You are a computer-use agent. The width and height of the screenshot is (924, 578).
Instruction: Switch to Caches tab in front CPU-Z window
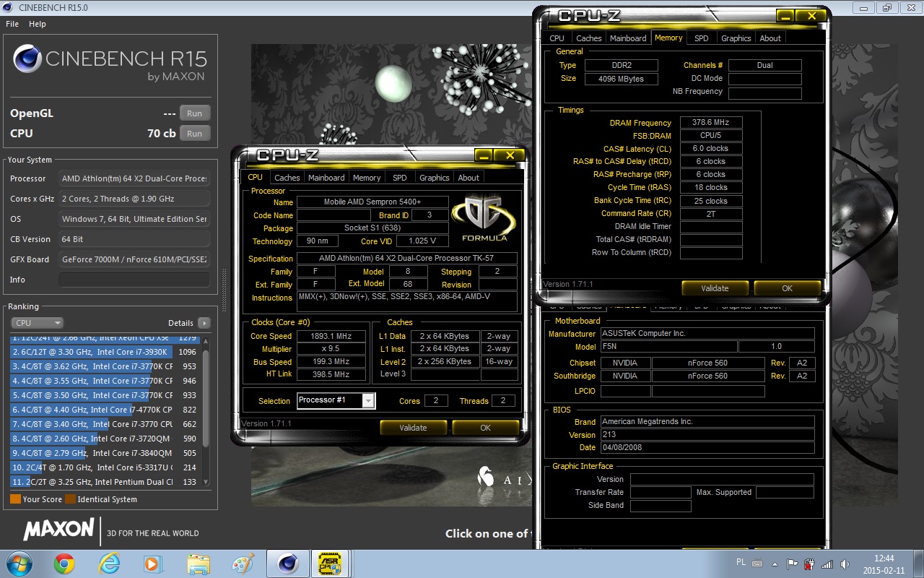(287, 178)
